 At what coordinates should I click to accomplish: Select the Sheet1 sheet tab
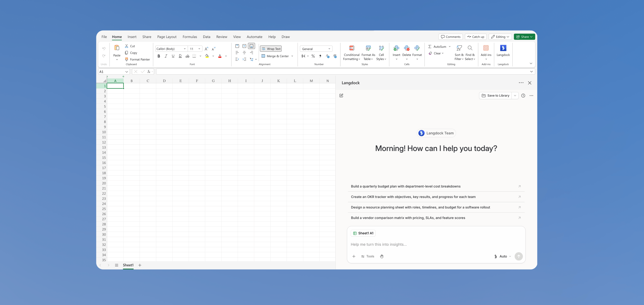tap(128, 265)
